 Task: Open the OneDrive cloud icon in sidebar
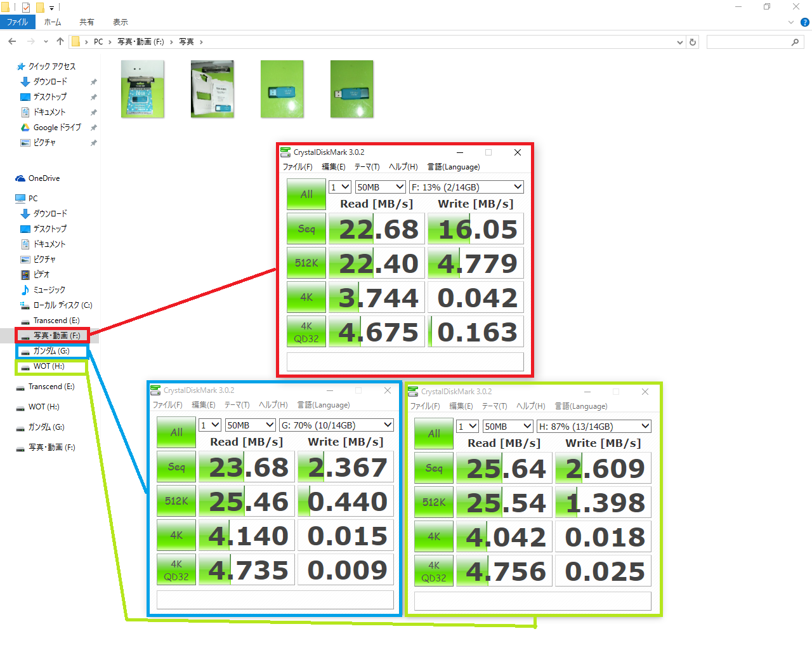(x=20, y=178)
